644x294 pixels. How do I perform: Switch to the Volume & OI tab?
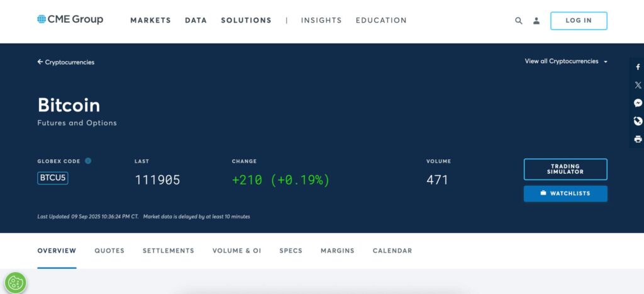[x=236, y=251]
